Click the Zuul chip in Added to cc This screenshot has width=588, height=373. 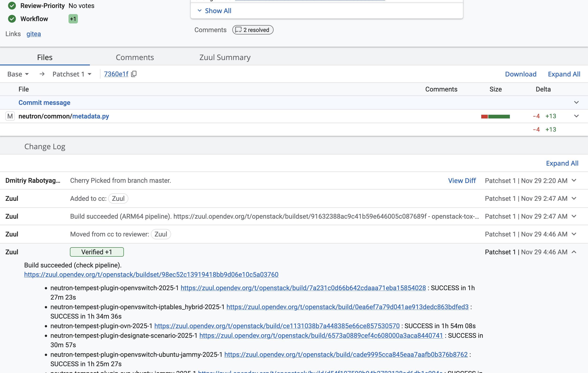118,198
